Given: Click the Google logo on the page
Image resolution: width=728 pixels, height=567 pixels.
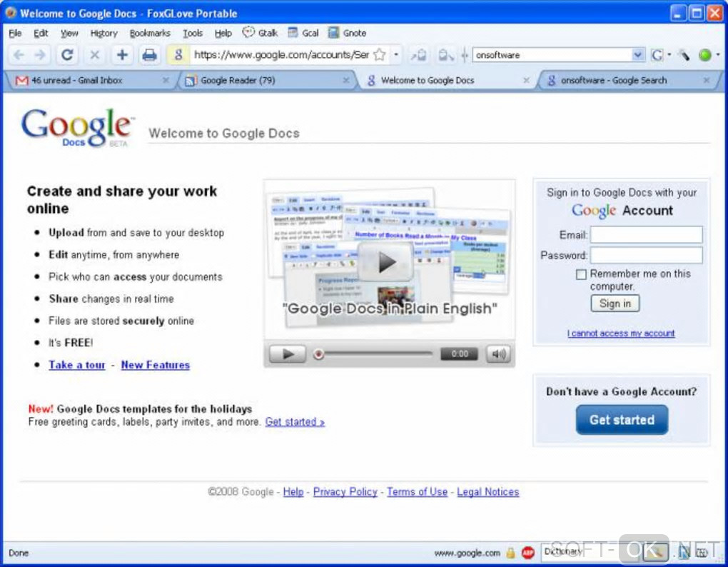Looking at the screenshot, I should coord(78,128).
